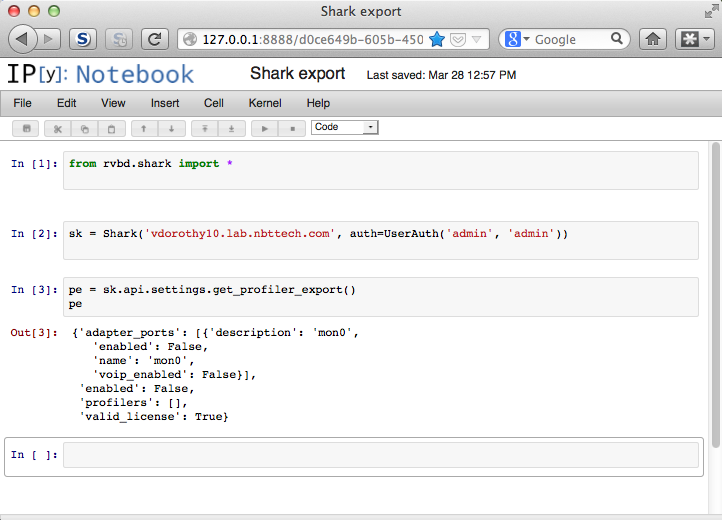Click the 'voip_enabled': False output line
The width and height of the screenshot is (722, 520).
(174, 374)
